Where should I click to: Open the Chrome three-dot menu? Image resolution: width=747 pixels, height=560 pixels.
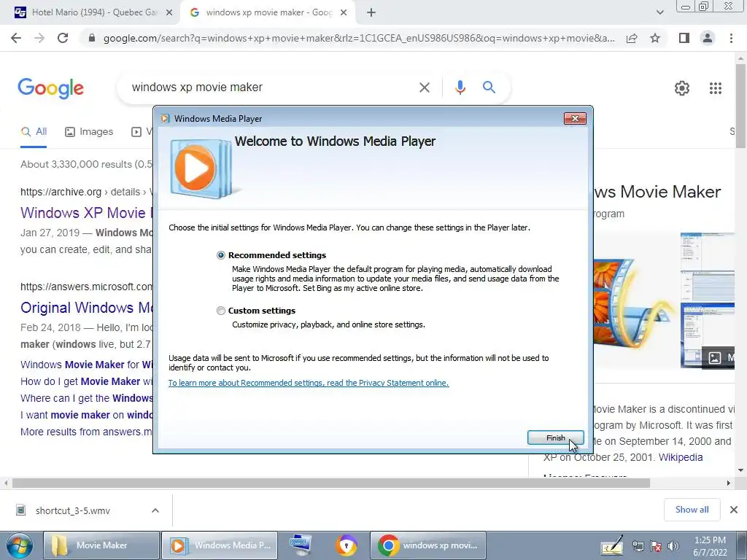coord(731,38)
